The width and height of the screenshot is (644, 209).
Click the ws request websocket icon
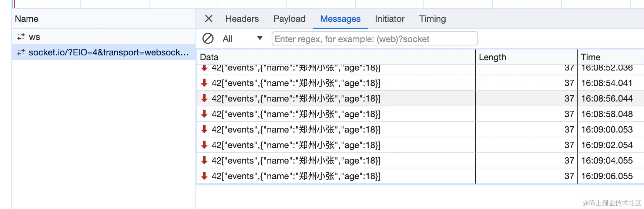coord(21,37)
